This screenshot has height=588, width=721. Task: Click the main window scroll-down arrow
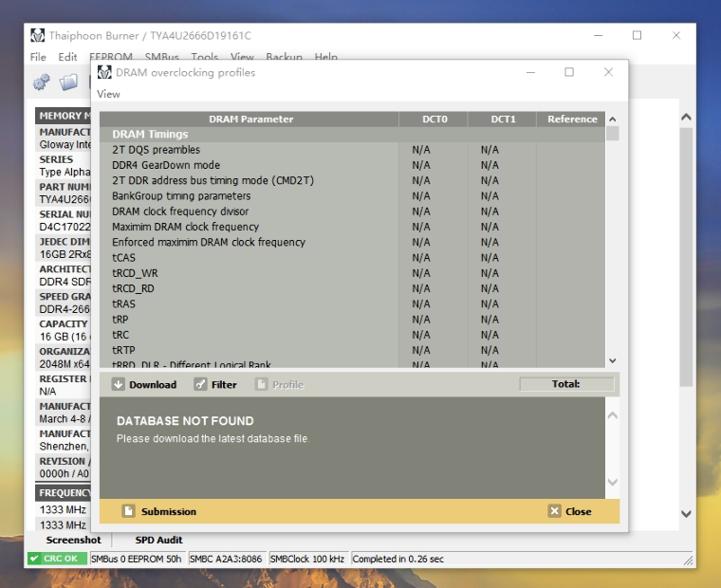[686, 514]
